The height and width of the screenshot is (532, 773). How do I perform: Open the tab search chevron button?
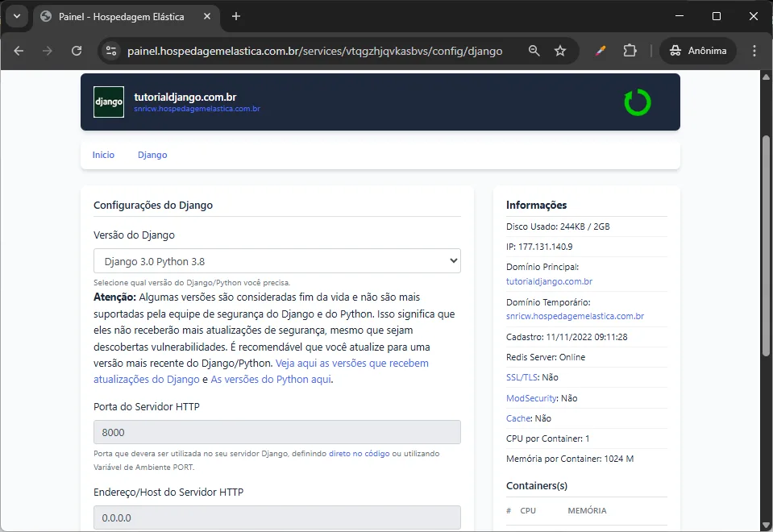click(17, 16)
